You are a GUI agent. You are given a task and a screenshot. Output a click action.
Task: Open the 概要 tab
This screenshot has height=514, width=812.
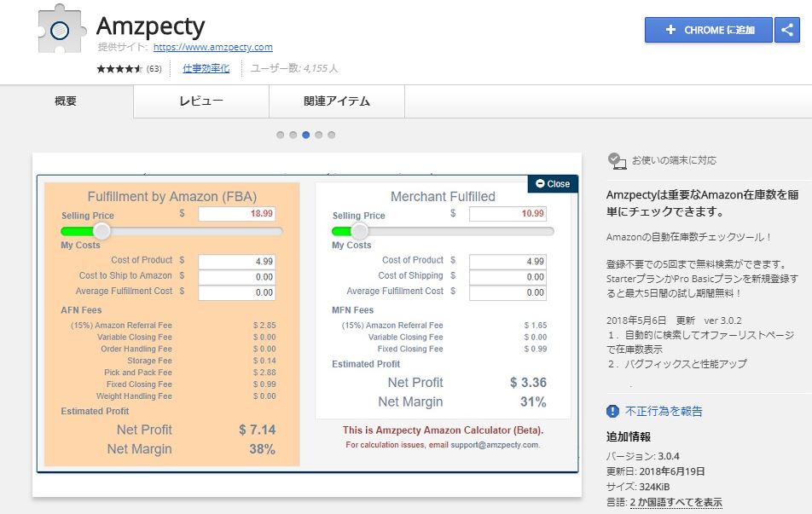tap(66, 101)
